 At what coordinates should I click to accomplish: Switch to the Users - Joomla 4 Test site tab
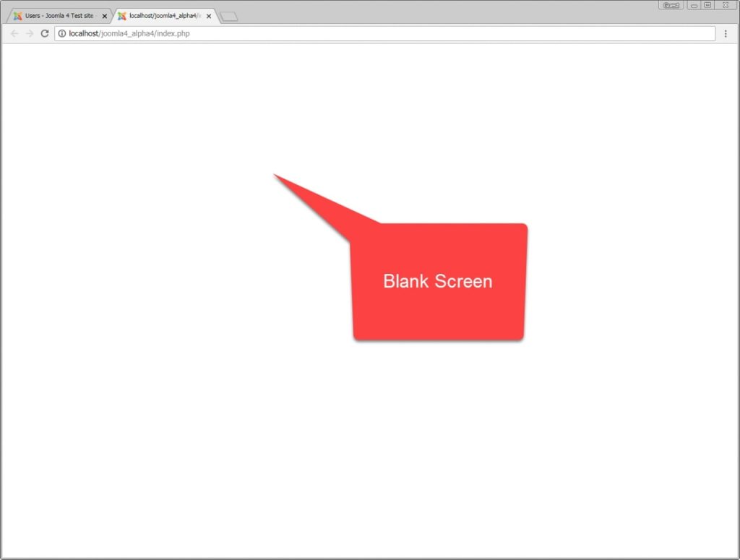point(59,16)
